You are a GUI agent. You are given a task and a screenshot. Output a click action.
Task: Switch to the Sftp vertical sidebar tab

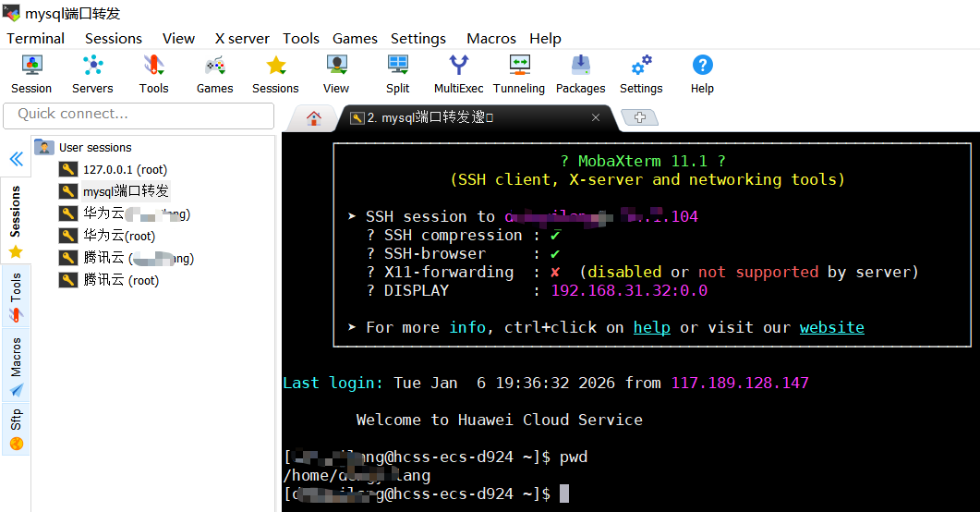(x=16, y=429)
